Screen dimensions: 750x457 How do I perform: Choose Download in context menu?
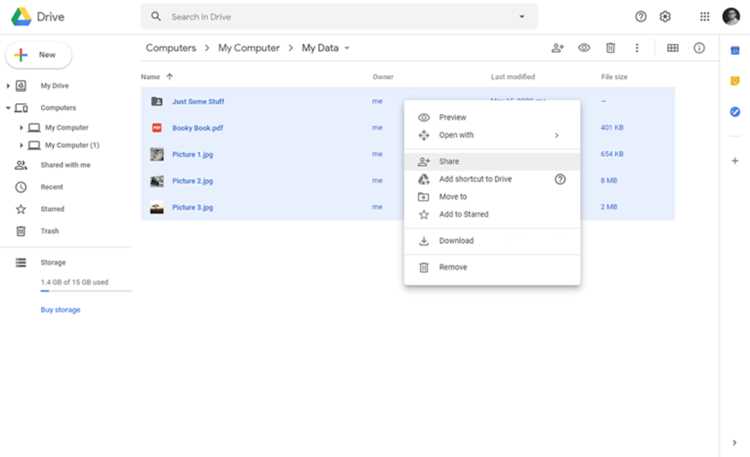coord(492,241)
